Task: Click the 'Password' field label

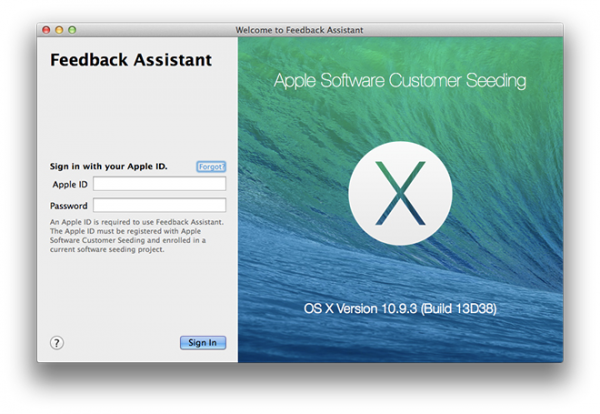Action: (69, 206)
